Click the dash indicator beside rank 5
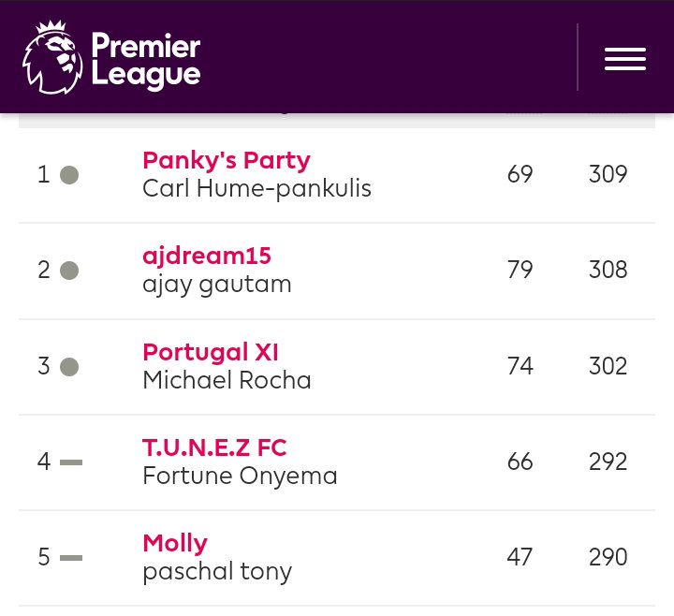674x616 pixels. (x=71, y=558)
